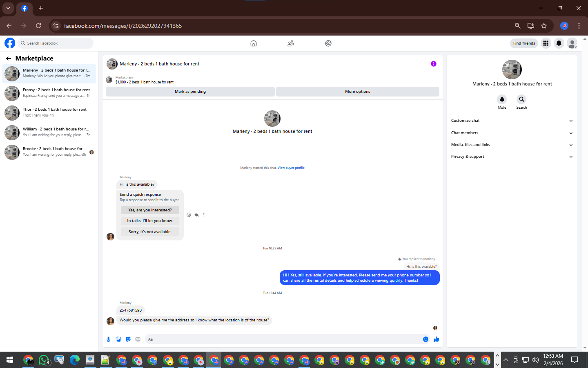The height and width of the screenshot is (368, 588).
Task: Mute the conversation with Marleny
Action: [502, 99]
